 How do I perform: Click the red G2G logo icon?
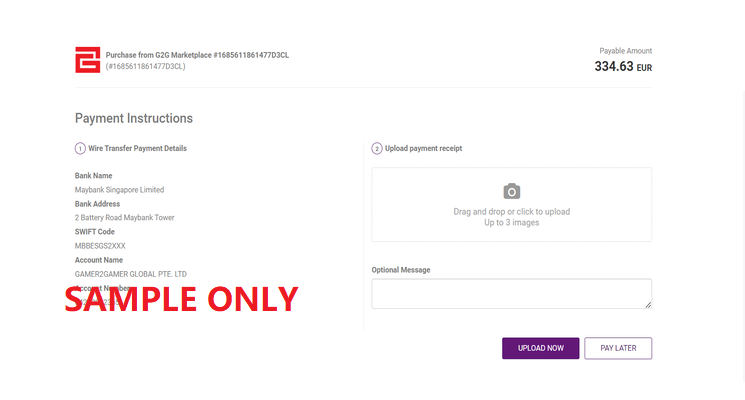(87, 60)
